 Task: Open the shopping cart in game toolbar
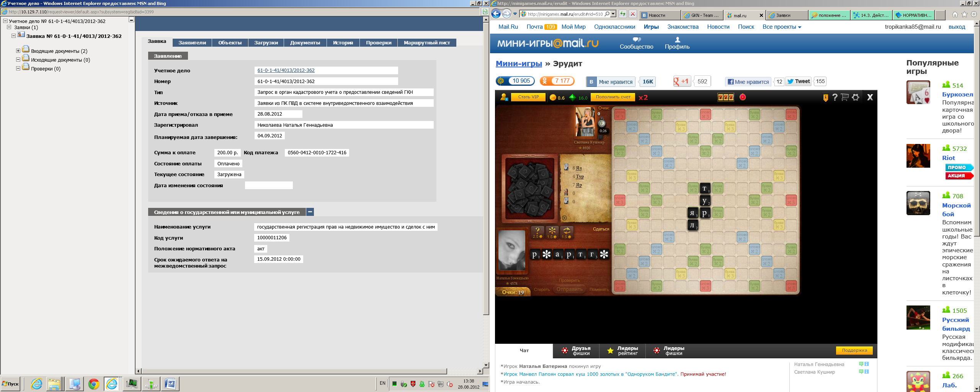click(x=845, y=97)
